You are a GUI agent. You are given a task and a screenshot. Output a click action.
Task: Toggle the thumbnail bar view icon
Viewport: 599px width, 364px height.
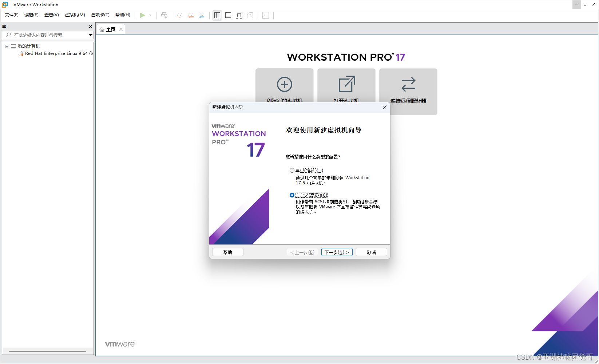[228, 15]
